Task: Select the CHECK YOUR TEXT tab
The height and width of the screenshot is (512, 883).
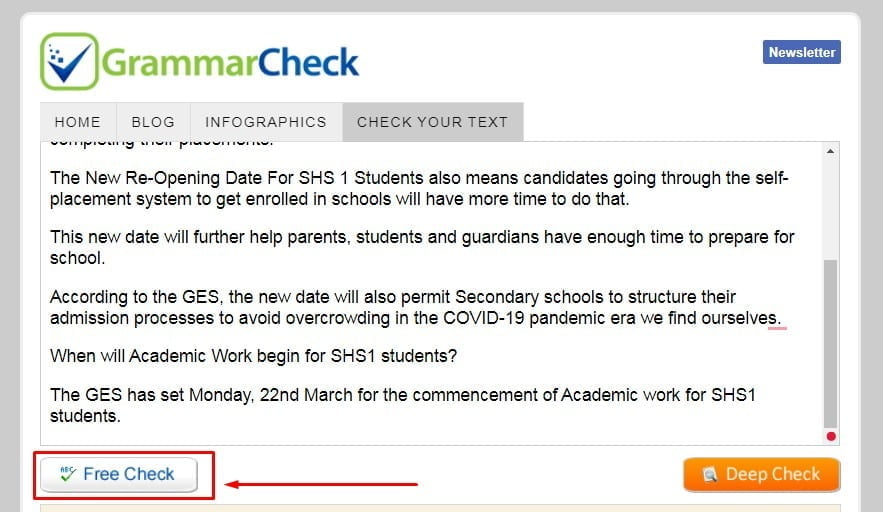Action: (432, 122)
